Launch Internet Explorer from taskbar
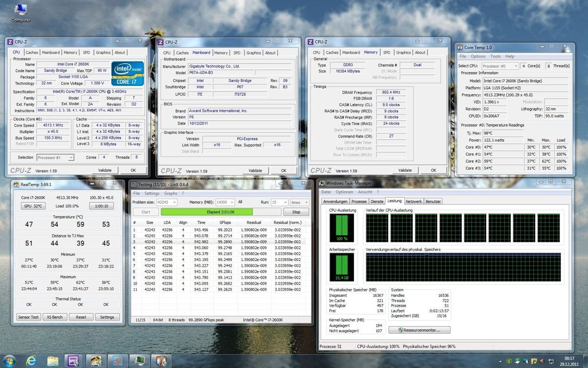This screenshot has width=588, height=368. (31, 361)
